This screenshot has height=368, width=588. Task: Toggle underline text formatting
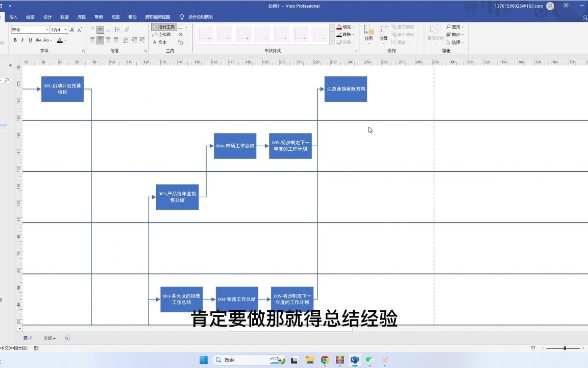coord(31,40)
